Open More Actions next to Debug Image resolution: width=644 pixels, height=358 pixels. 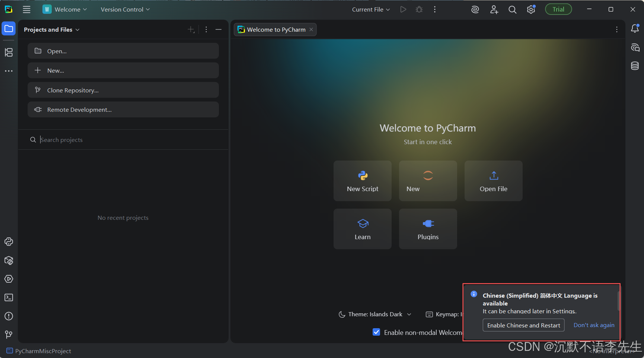[x=435, y=9]
